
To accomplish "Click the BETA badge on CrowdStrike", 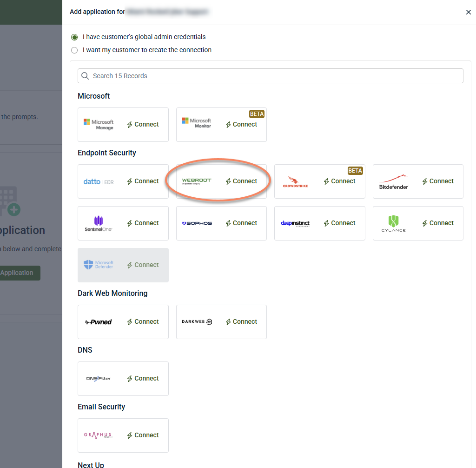I will [x=355, y=171].
